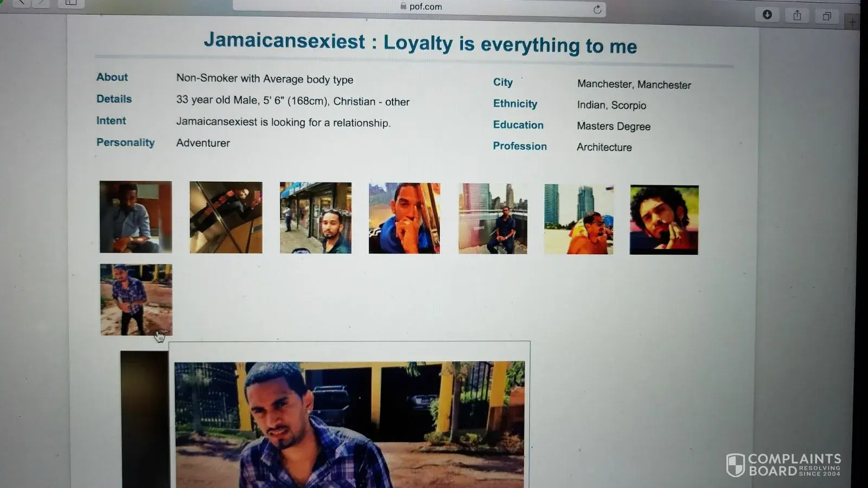The image size is (868, 488).
Task: Open a new tab with the plus button
Action: pyautogui.click(x=852, y=22)
